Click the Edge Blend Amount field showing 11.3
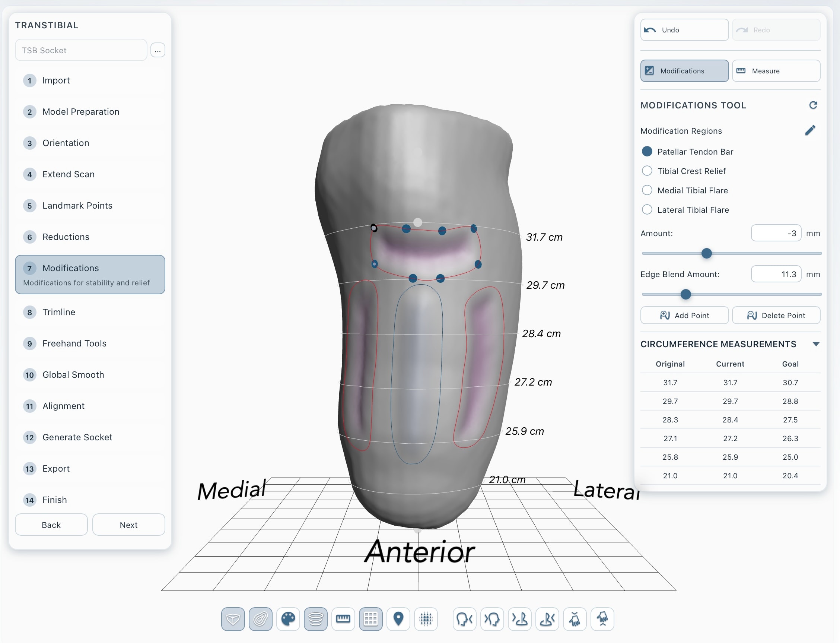Viewport: 840px width, 643px height. point(776,274)
